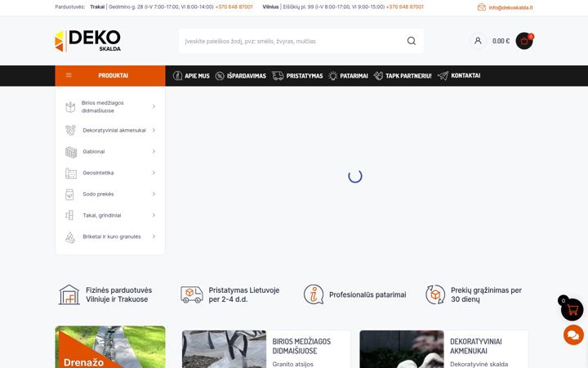Click 'Pristatymas Lietuvoje per 2-4 d.d.' text
This screenshot has height=368, width=588.
coord(243,294)
